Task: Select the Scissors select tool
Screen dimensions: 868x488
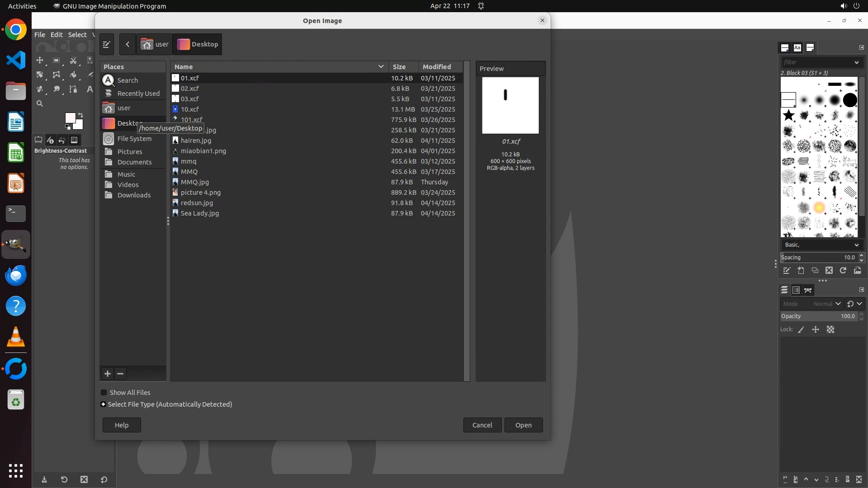Action: (x=73, y=60)
